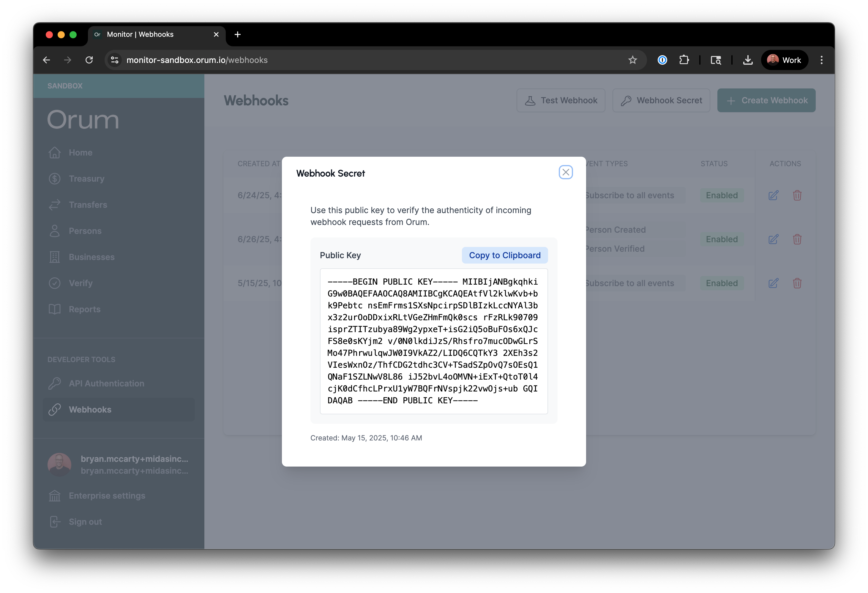Go to API Authentication page

(106, 383)
